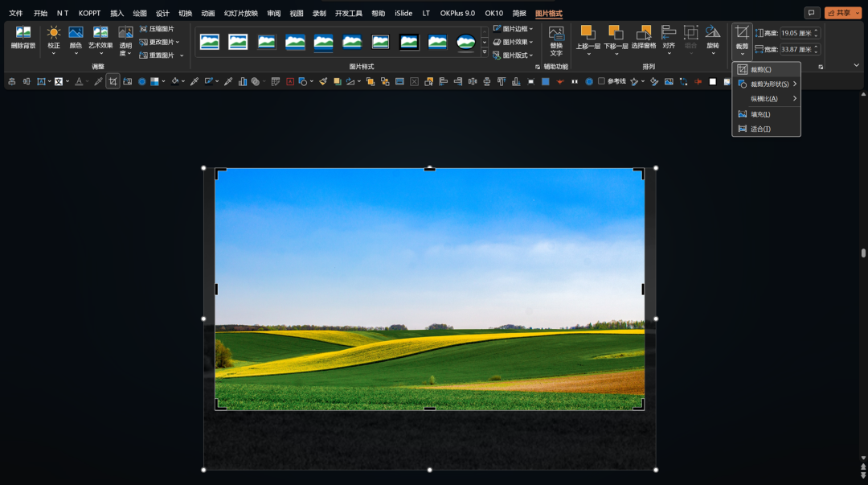Open the 对齐 (Align) menu

click(x=669, y=39)
